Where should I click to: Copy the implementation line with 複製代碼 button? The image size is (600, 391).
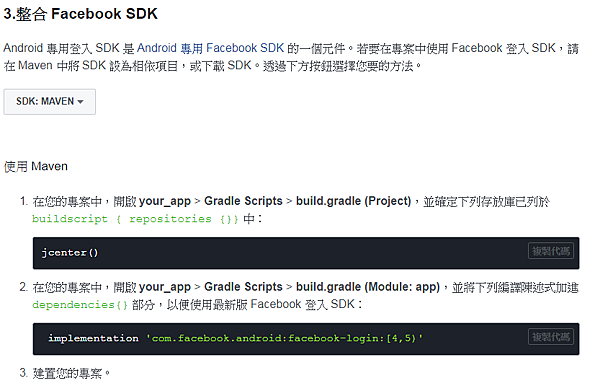pos(551,337)
